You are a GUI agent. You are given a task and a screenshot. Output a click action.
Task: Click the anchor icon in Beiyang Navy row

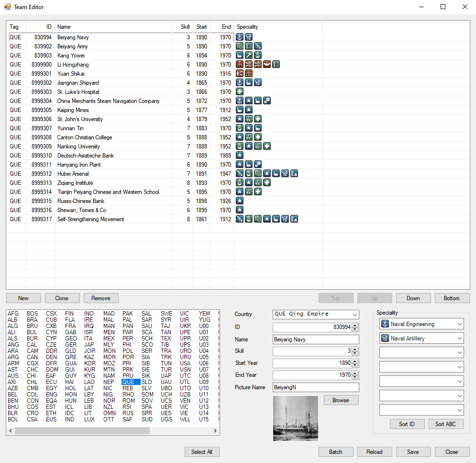(240, 37)
